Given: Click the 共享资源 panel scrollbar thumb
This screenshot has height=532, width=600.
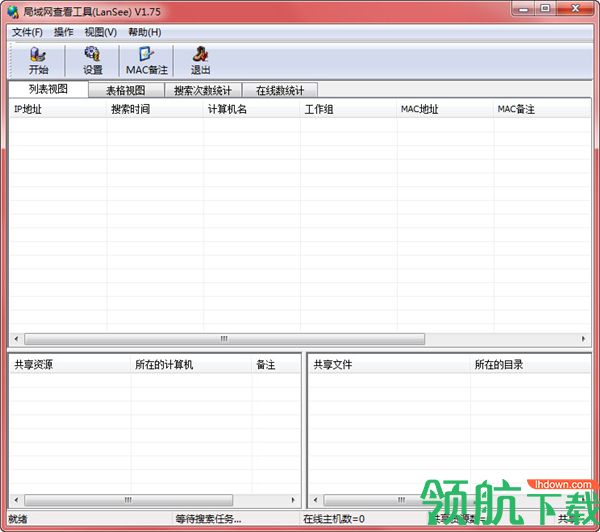Looking at the screenshot, I should pyautogui.click(x=128, y=500).
